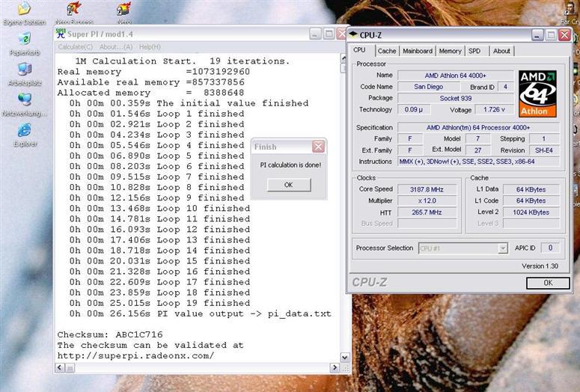Image resolution: width=580 pixels, height=392 pixels.
Task: Click the Voltage value 1.726 v
Action: click(494, 109)
